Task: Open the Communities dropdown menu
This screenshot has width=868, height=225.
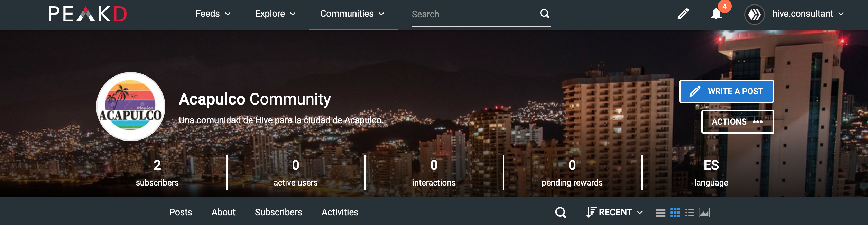Action: pyautogui.click(x=352, y=14)
